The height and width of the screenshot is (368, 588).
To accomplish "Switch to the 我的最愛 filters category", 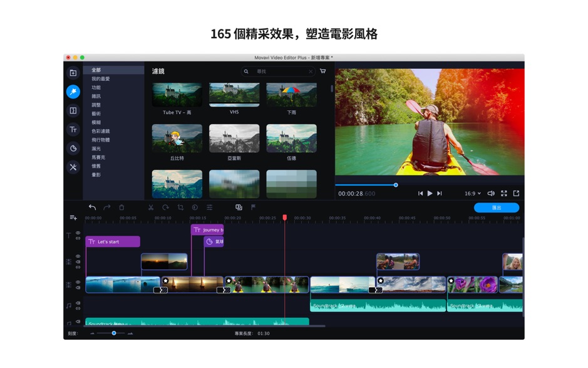I will click(x=100, y=78).
